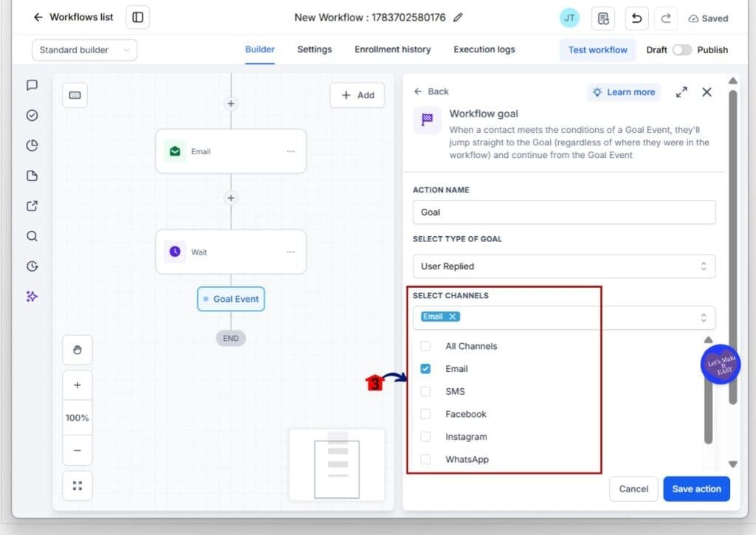The height and width of the screenshot is (535, 756).
Task: Check the SMS channel checkbox
Action: tap(425, 391)
